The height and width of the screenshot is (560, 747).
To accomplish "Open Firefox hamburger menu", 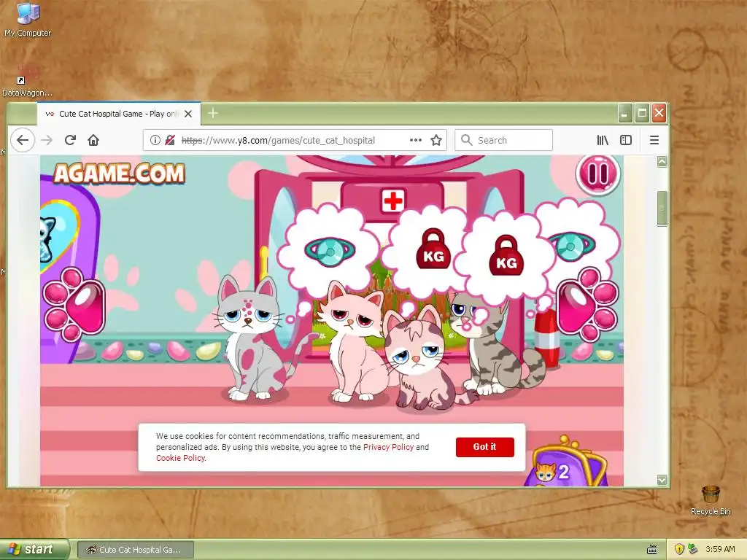I will tap(654, 140).
